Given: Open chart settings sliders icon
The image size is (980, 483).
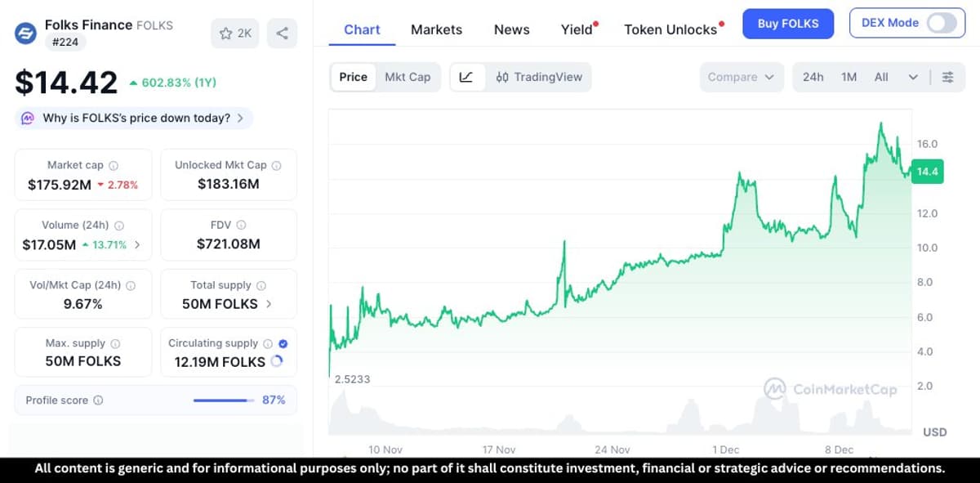Looking at the screenshot, I should tap(946, 76).
